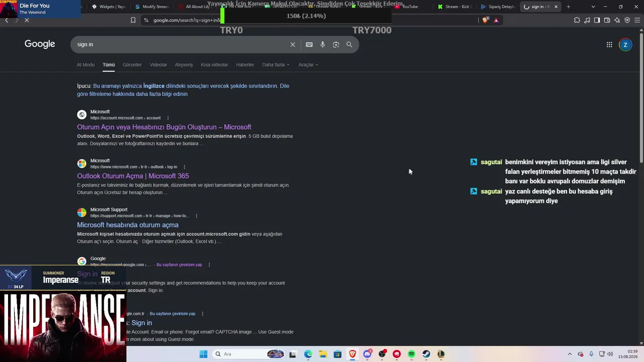Open the tab search dropdown arrow
644x362 pixels.
pyautogui.click(x=593, y=7)
